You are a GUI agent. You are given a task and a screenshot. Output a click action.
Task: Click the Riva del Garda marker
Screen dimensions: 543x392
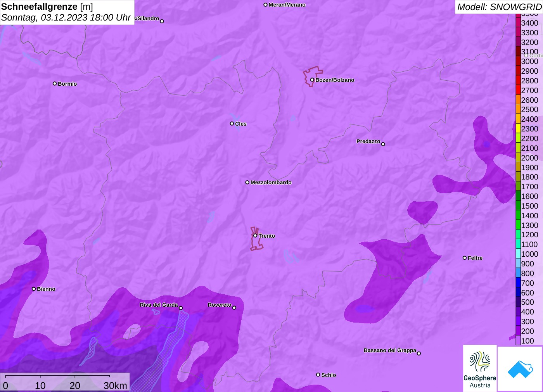[x=181, y=308]
